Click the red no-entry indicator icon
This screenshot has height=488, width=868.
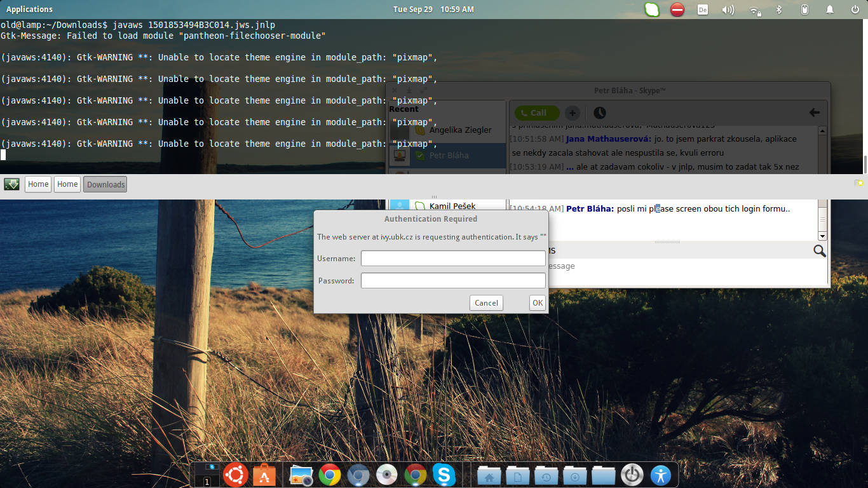pyautogui.click(x=677, y=10)
